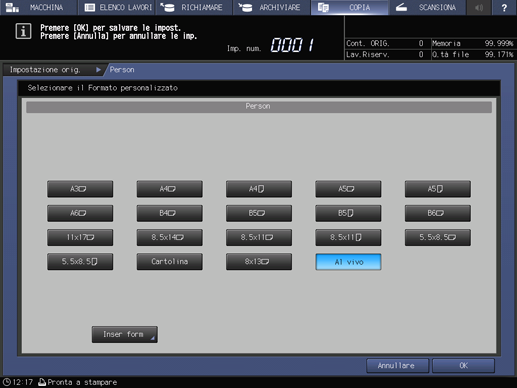Click the Memoria 99.999% readout
The width and height of the screenshot is (517, 388).
(x=473, y=43)
